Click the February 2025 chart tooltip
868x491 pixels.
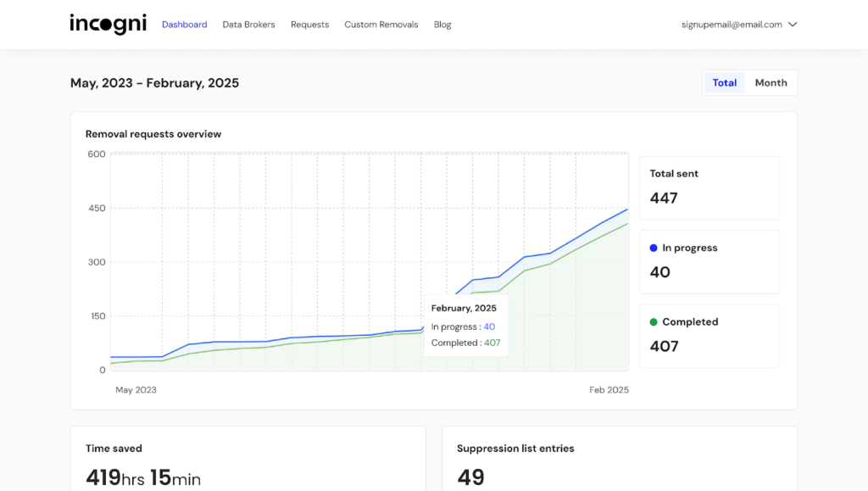point(466,326)
